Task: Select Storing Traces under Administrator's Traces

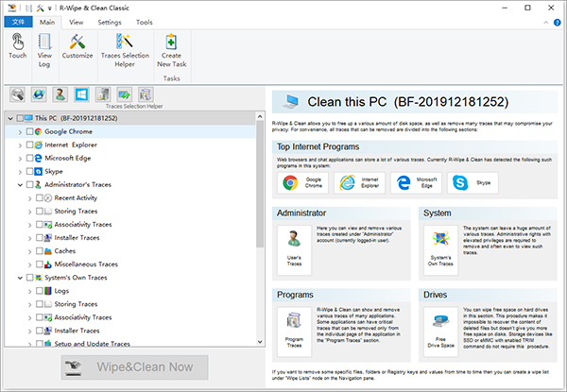Action: coord(76,211)
